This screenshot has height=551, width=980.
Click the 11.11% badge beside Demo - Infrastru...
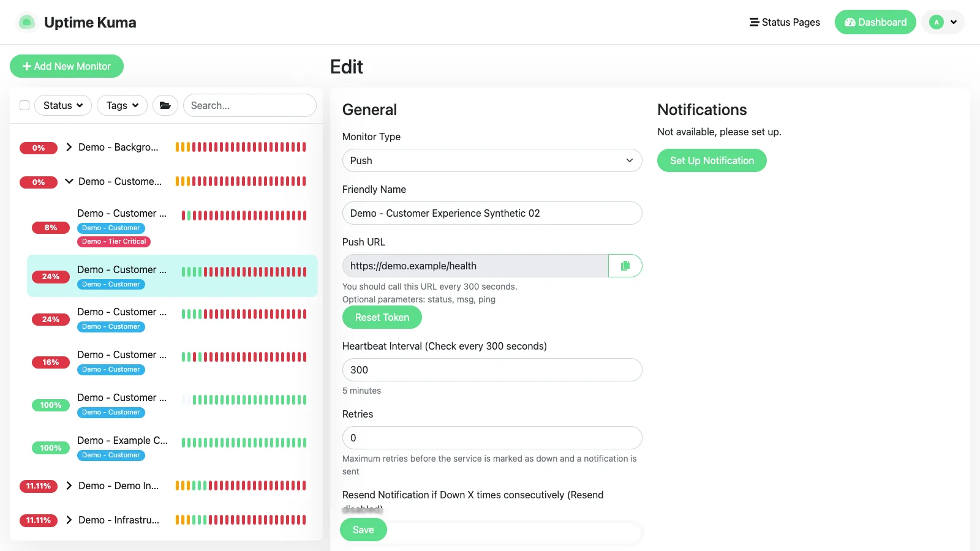coord(39,520)
